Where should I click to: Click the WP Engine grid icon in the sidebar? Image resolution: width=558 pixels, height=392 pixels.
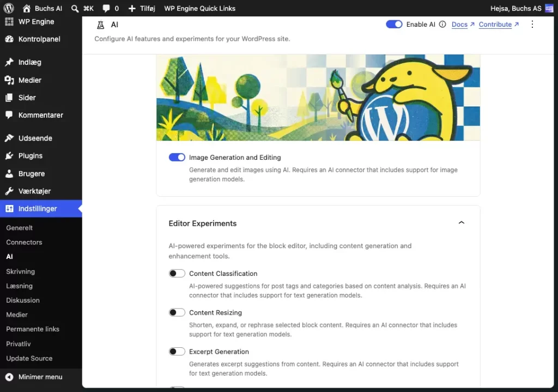[9, 21]
